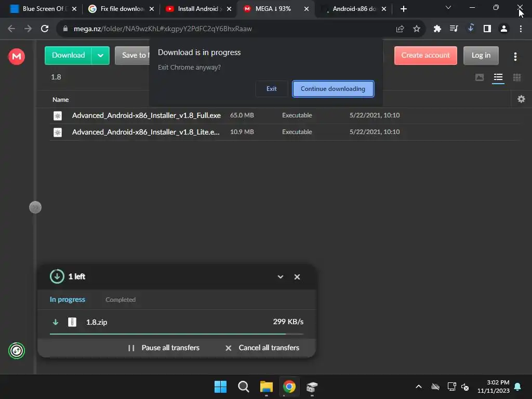Image resolution: width=532 pixels, height=399 pixels.
Task: Click the address bar URL
Action: click(163, 29)
